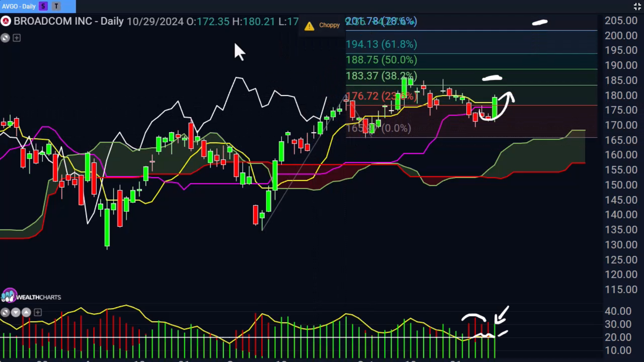Click the O:172.35 open price value

pos(208,22)
